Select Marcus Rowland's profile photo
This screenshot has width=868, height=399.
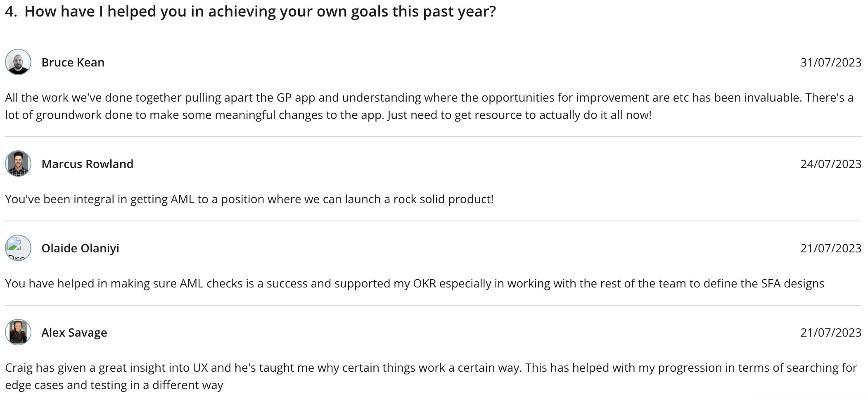tap(18, 164)
